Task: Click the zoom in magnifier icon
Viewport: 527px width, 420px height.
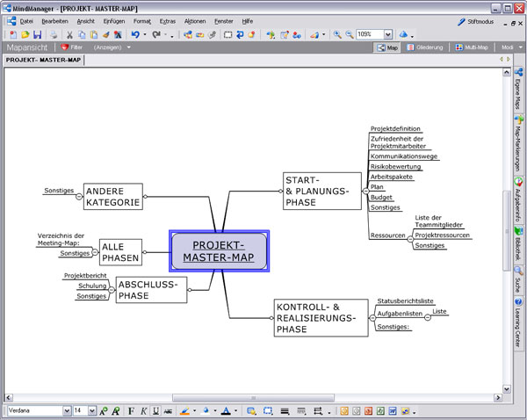Action: click(x=337, y=34)
